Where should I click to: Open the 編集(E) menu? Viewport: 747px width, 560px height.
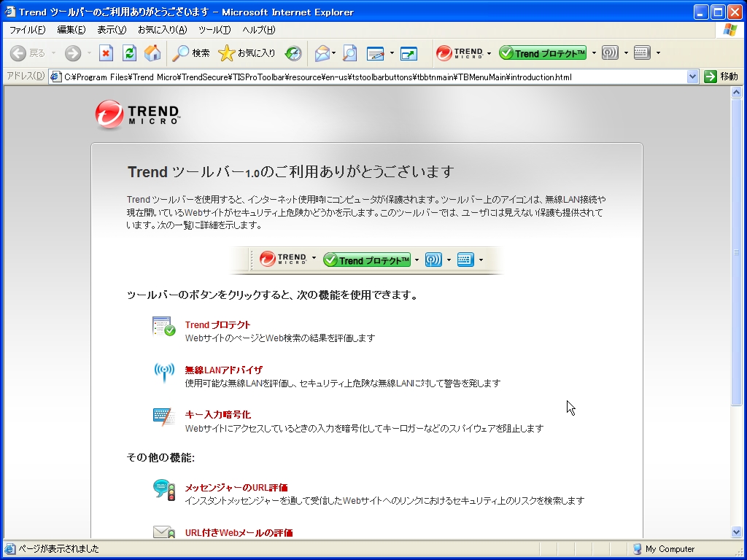(x=71, y=30)
